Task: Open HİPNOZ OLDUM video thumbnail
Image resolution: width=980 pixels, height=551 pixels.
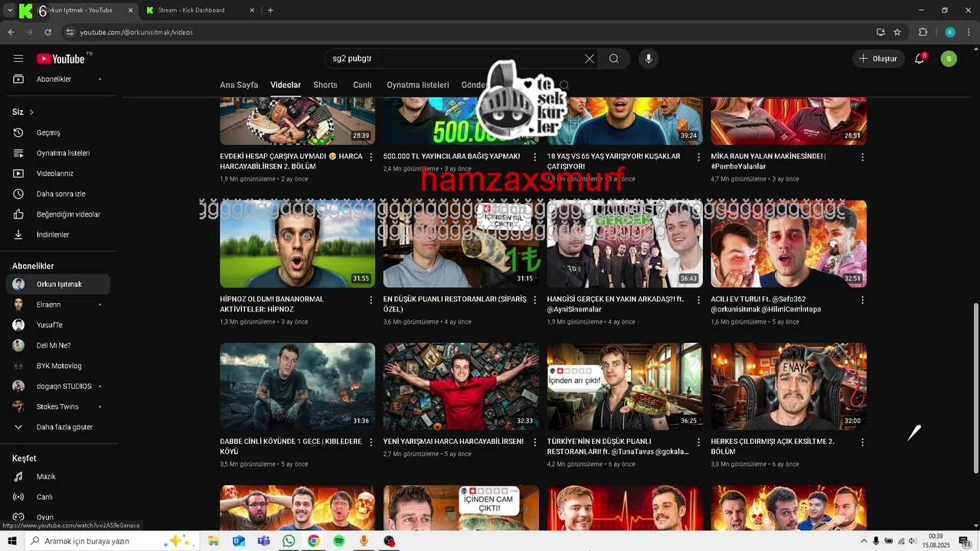Action: point(297,244)
